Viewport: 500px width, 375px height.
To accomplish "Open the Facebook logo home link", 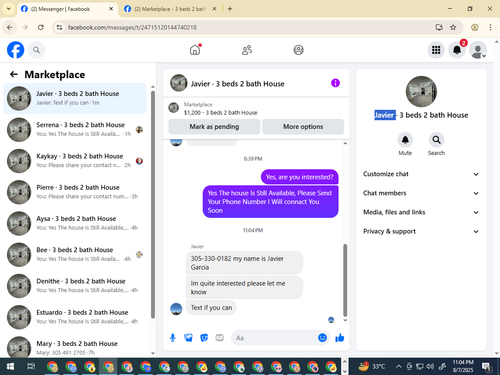I will [x=16, y=50].
